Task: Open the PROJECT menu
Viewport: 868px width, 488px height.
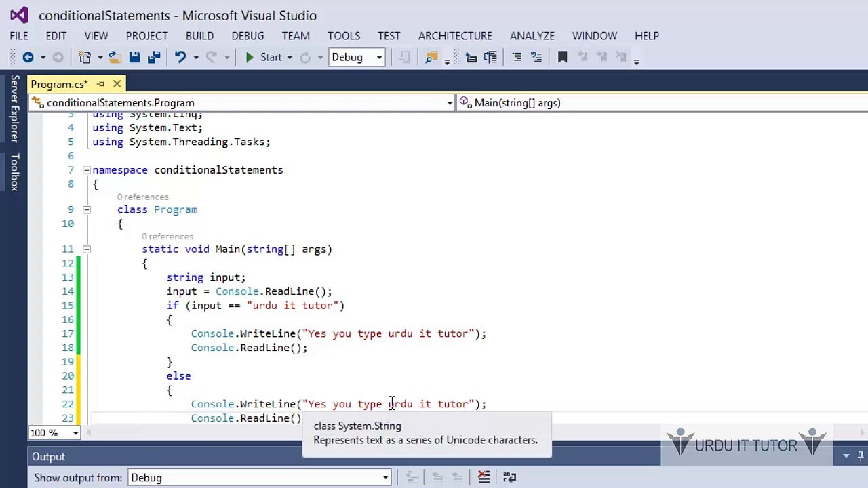Action: tap(146, 36)
